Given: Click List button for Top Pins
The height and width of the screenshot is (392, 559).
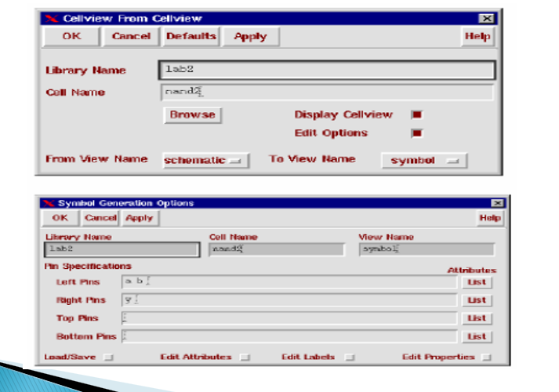Looking at the screenshot, I should click(477, 318).
